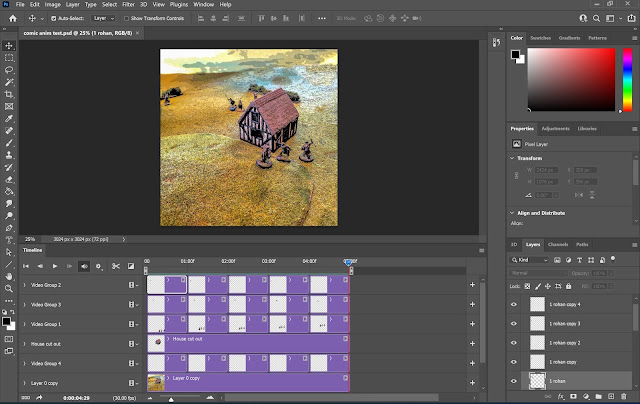Screen dimensions: 640x404
Task: Mute timeline audio playback
Action: 84,266
